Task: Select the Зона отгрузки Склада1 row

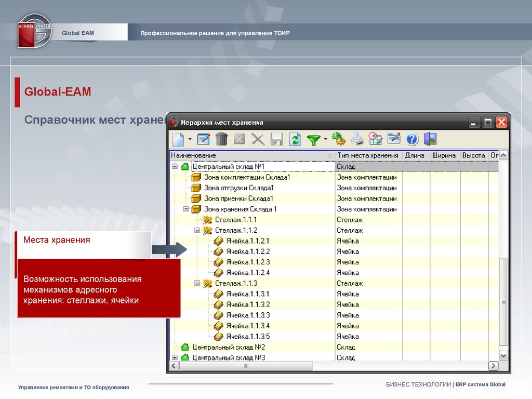Action: coord(238,188)
